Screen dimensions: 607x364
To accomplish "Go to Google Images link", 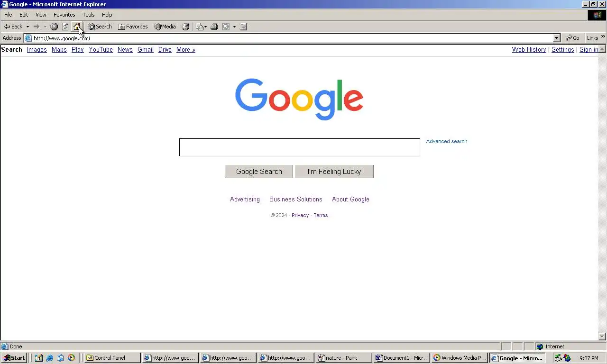I will pos(37,49).
